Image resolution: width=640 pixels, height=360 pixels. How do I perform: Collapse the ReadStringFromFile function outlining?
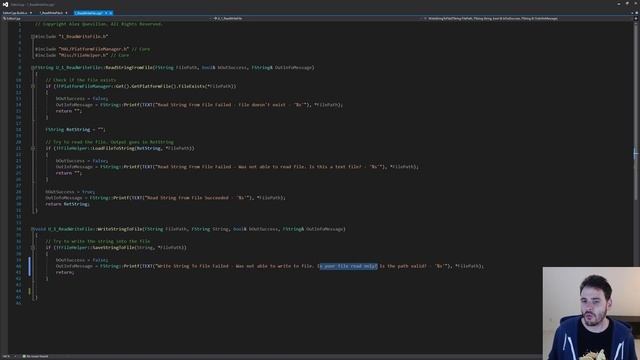pyautogui.click(x=33, y=68)
